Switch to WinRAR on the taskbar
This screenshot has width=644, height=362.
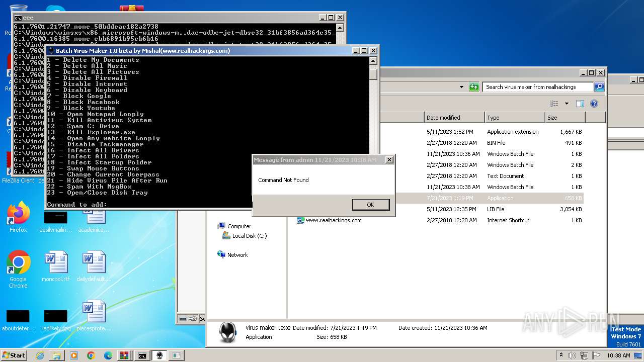click(125, 355)
